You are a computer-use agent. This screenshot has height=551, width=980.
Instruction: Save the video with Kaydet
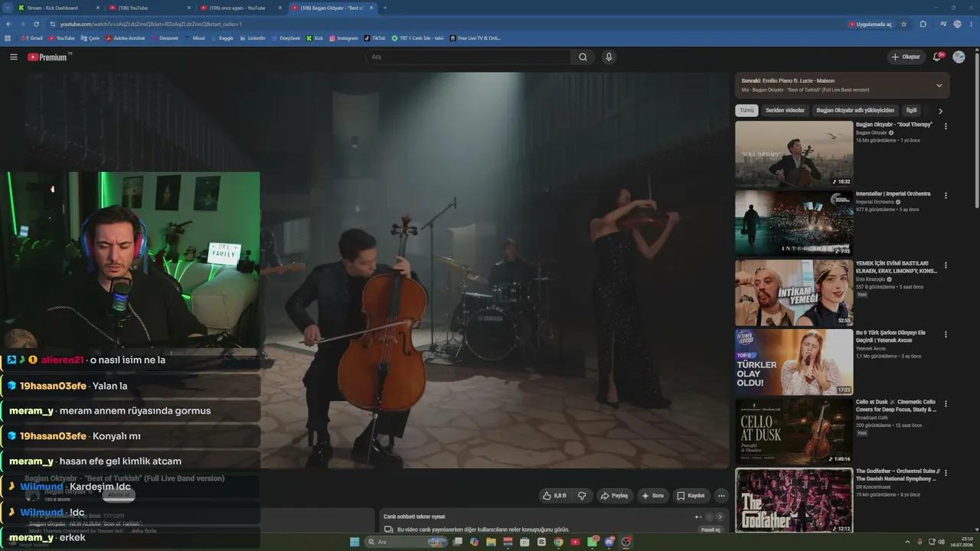(x=691, y=496)
